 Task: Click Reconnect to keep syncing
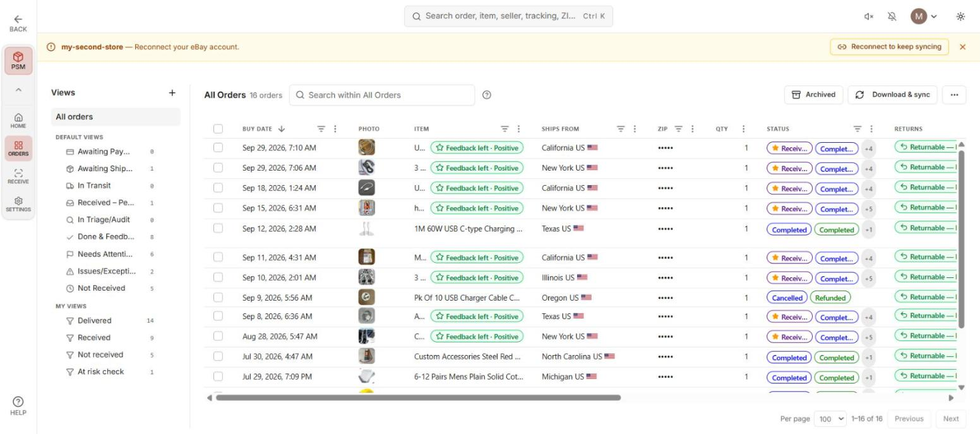click(889, 47)
